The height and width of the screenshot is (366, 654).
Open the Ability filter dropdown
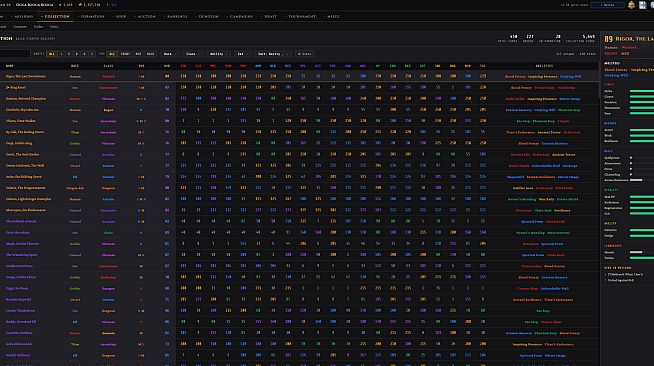tap(219, 54)
